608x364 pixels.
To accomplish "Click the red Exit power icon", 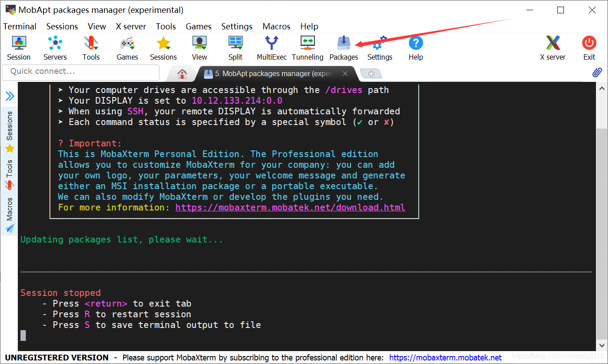I will click(589, 48).
